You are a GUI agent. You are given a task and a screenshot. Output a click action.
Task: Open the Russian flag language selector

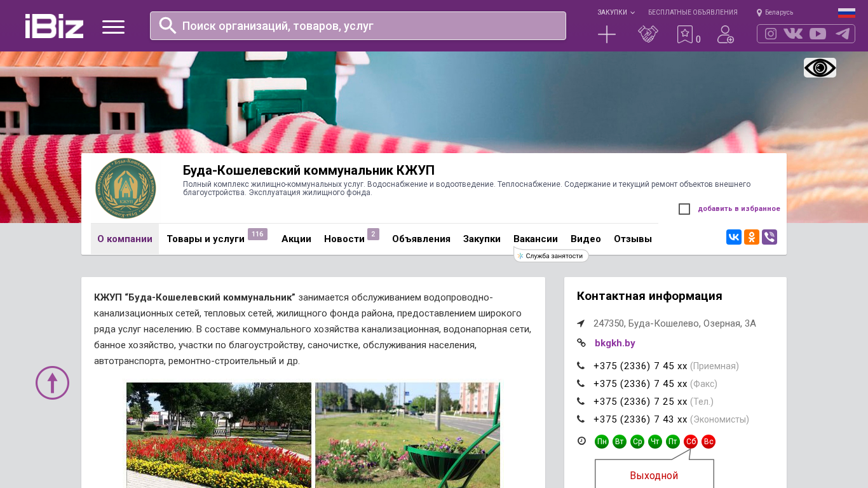(846, 13)
